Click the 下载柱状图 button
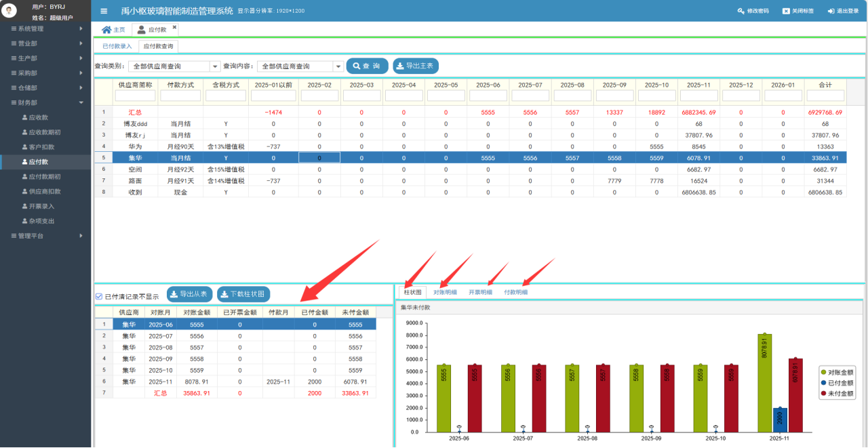Viewport: 868px width, 448px height. (x=243, y=294)
